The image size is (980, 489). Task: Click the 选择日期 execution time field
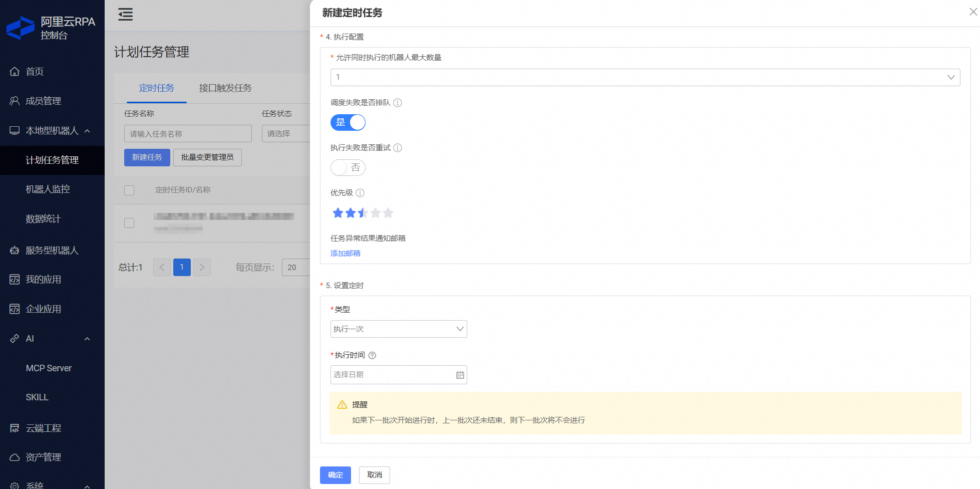[x=399, y=375]
